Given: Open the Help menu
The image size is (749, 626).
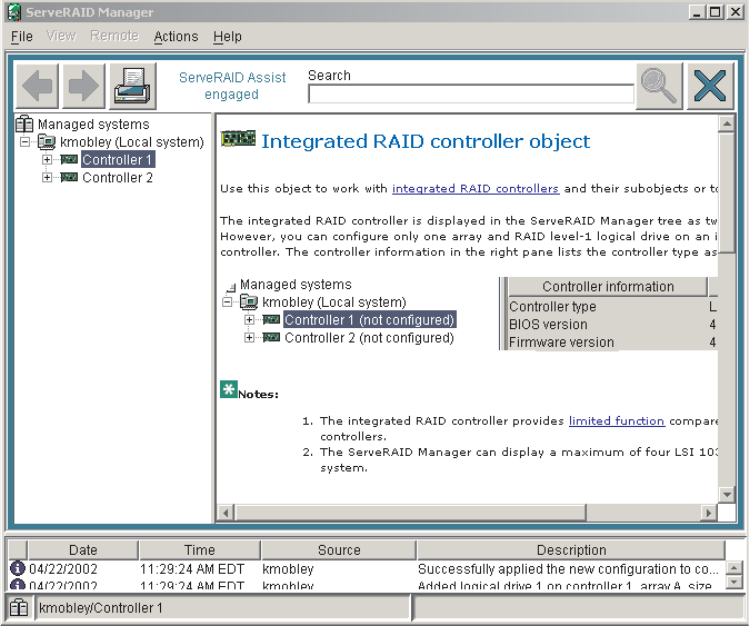Looking at the screenshot, I should (227, 37).
